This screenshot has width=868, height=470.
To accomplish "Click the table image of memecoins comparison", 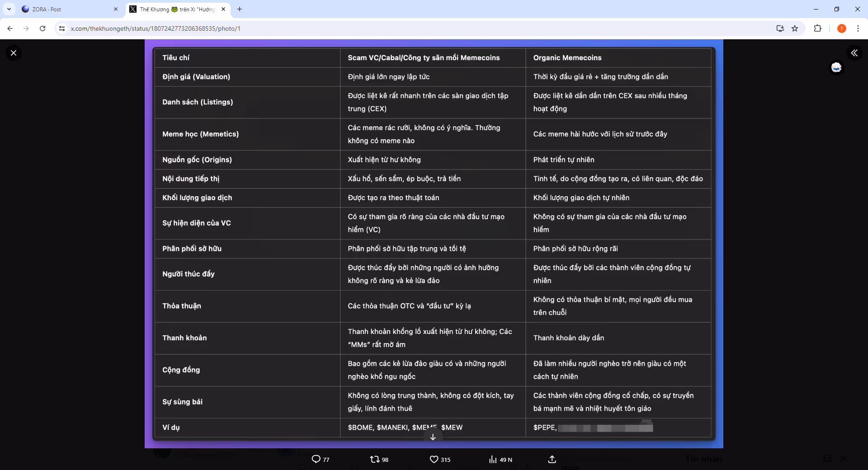I will [x=433, y=243].
